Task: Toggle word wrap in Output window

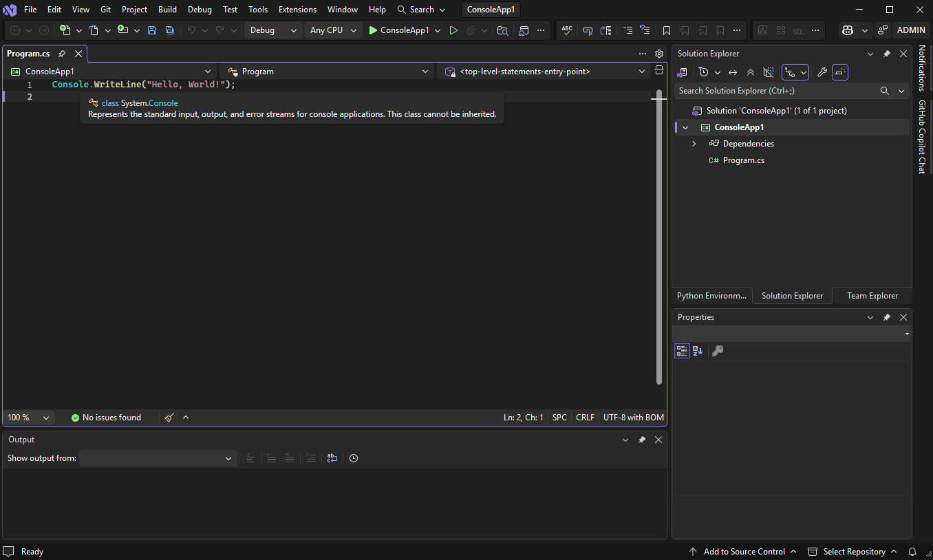Action: point(332,458)
